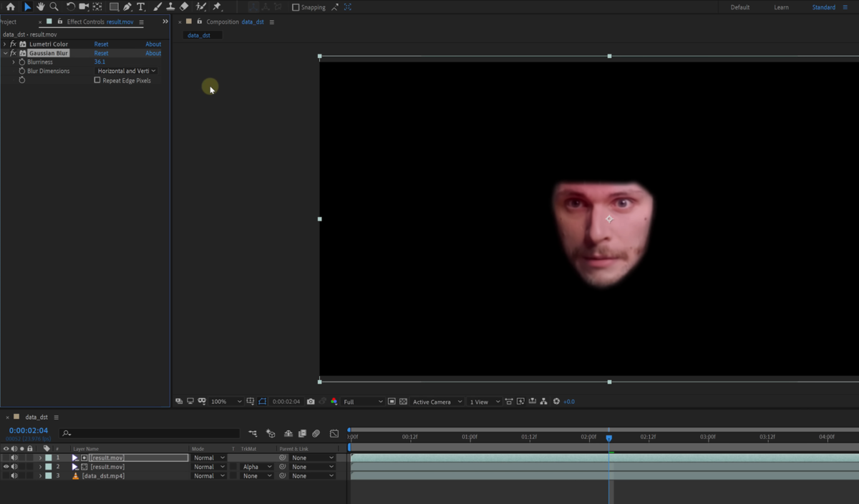Take a snapshot with camera icon

[x=310, y=402]
